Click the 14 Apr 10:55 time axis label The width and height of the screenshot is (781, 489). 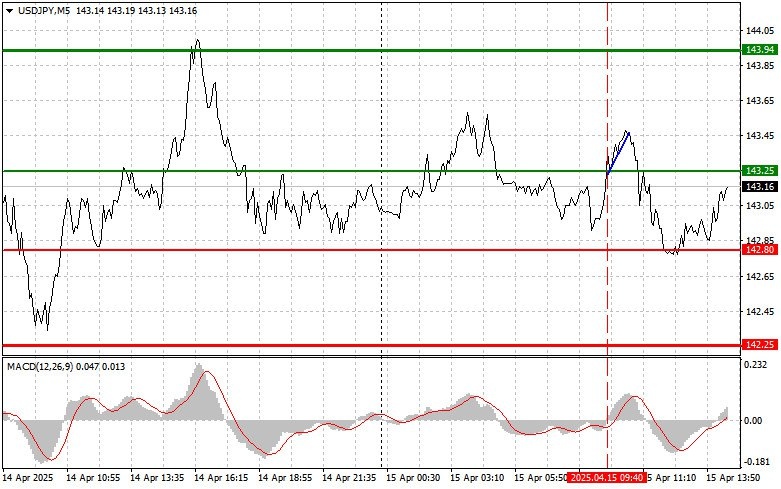pyautogui.click(x=93, y=478)
